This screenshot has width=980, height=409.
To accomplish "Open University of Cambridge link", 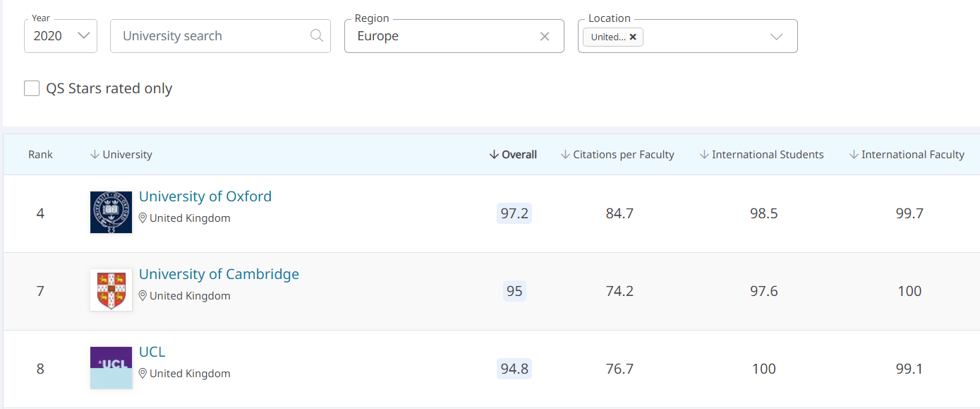I will 219,274.
